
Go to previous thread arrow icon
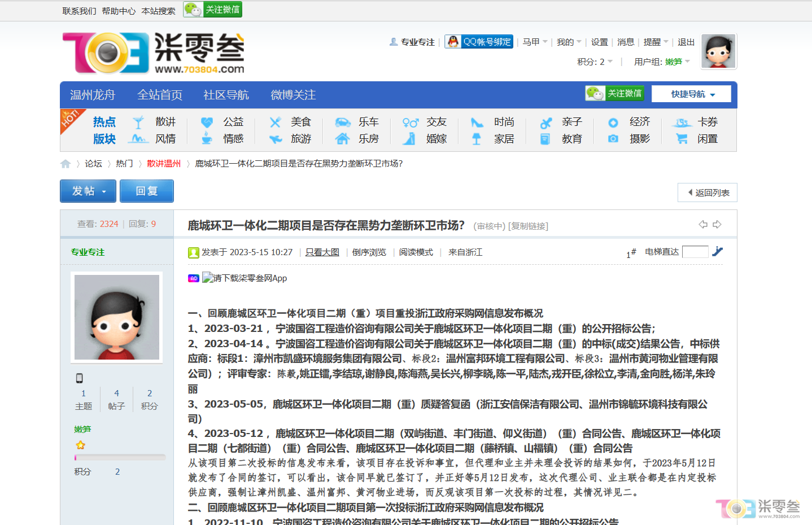[703, 224]
